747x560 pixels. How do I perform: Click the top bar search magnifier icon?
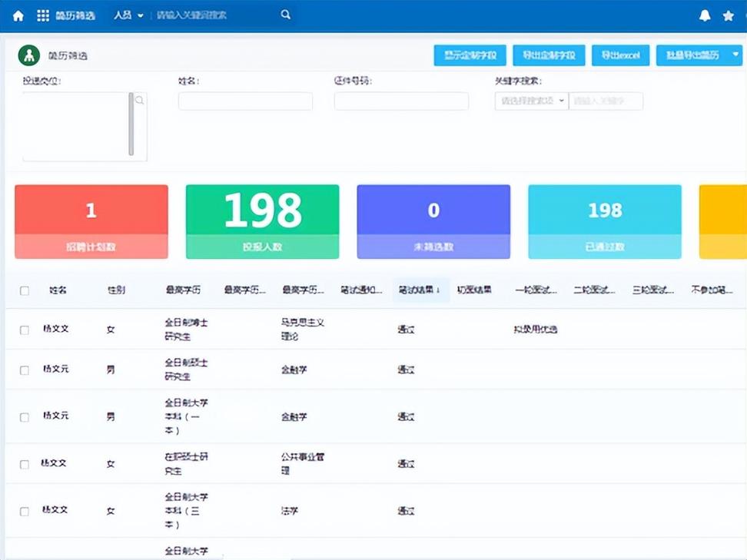click(285, 15)
